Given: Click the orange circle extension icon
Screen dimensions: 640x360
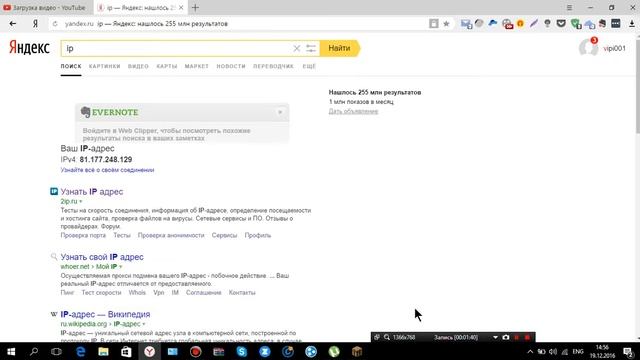Looking at the screenshot, I should click(520, 24).
